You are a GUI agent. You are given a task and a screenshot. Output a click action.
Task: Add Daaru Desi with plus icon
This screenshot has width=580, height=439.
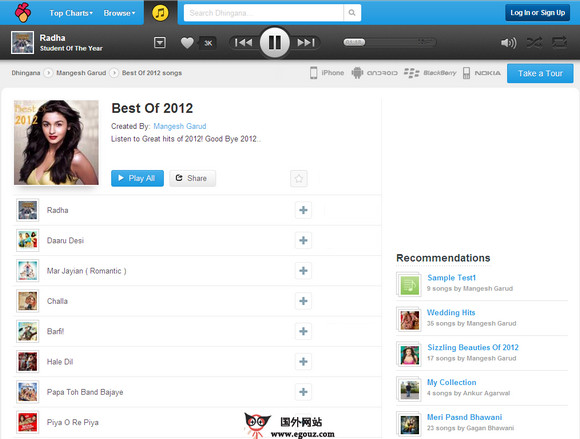click(303, 240)
